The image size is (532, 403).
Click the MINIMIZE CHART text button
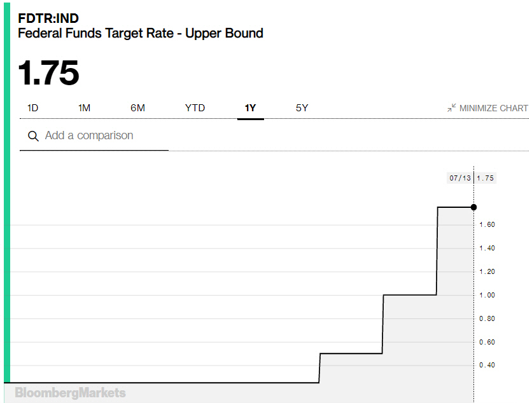[493, 108]
